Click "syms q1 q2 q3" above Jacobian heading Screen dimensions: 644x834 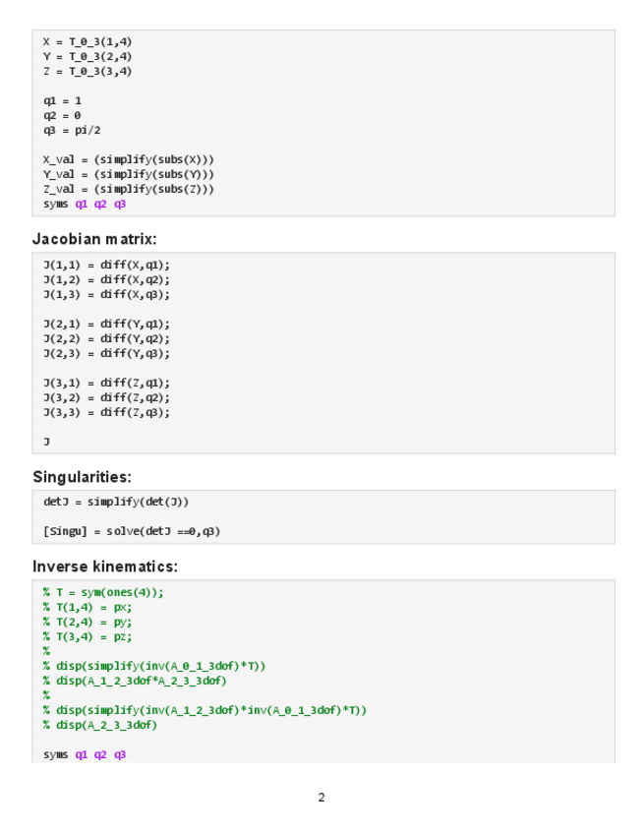pyautogui.click(x=85, y=204)
